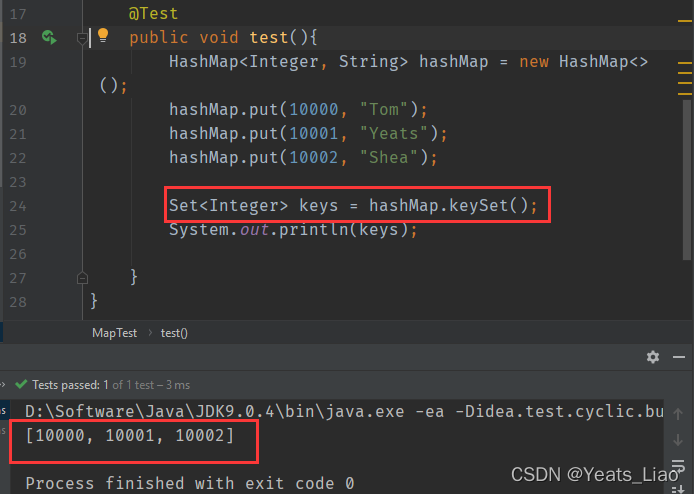Image resolution: width=694 pixels, height=494 pixels.
Task: Click line number 24 in gutter
Action: coord(18,206)
